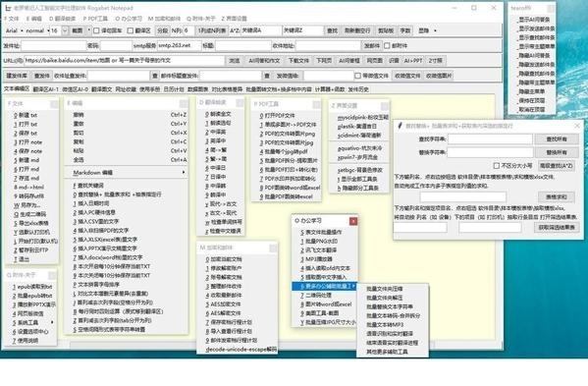Screen dimensions: 588x386
Task: Close the torn-off Z 界面设置 menu panel
Action: click(x=385, y=106)
